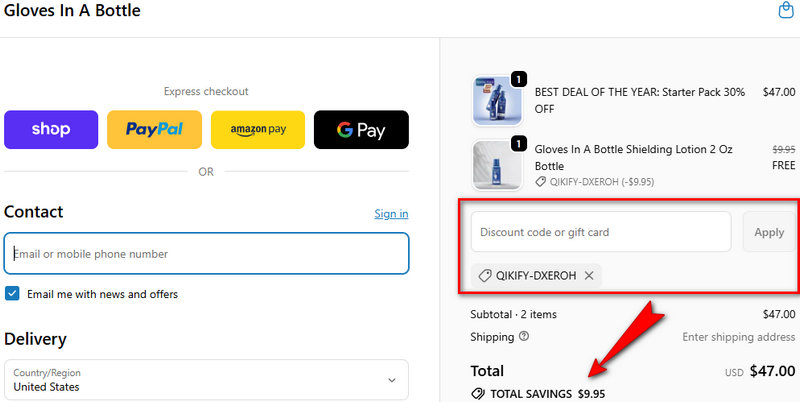
Task: Click the quantity badge on Starter Pack image
Action: [x=519, y=79]
